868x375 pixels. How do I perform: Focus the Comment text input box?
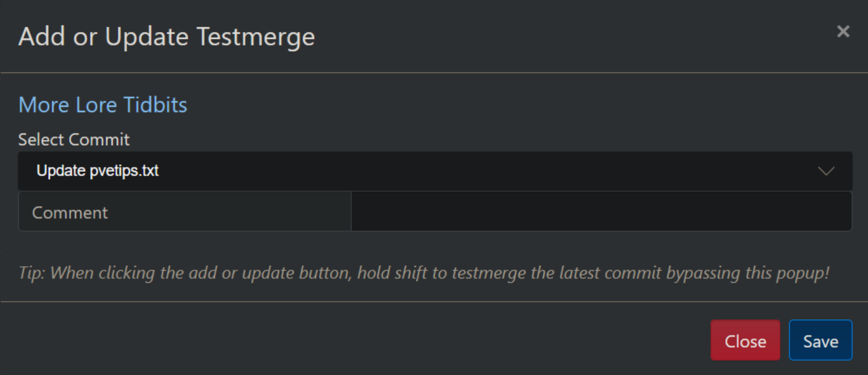[x=601, y=212]
